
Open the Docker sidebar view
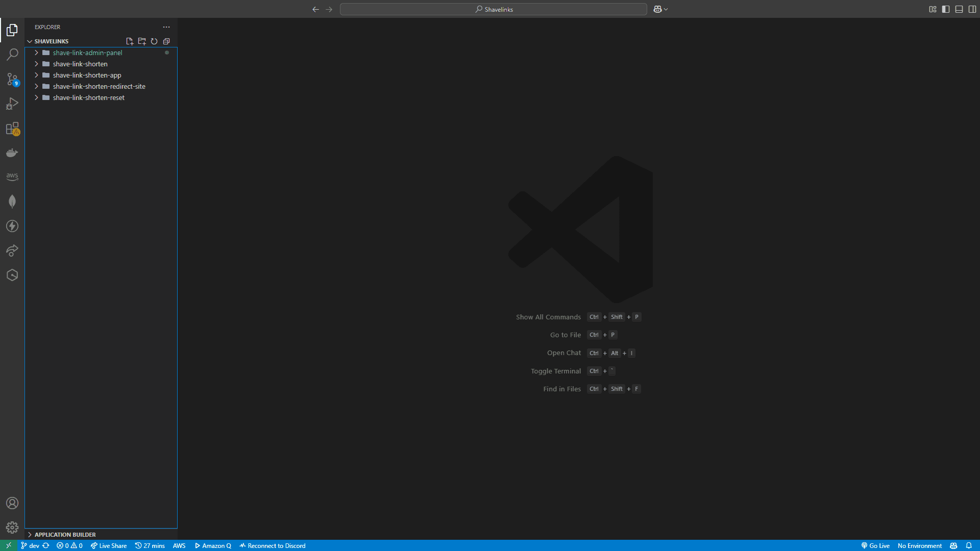(x=12, y=153)
